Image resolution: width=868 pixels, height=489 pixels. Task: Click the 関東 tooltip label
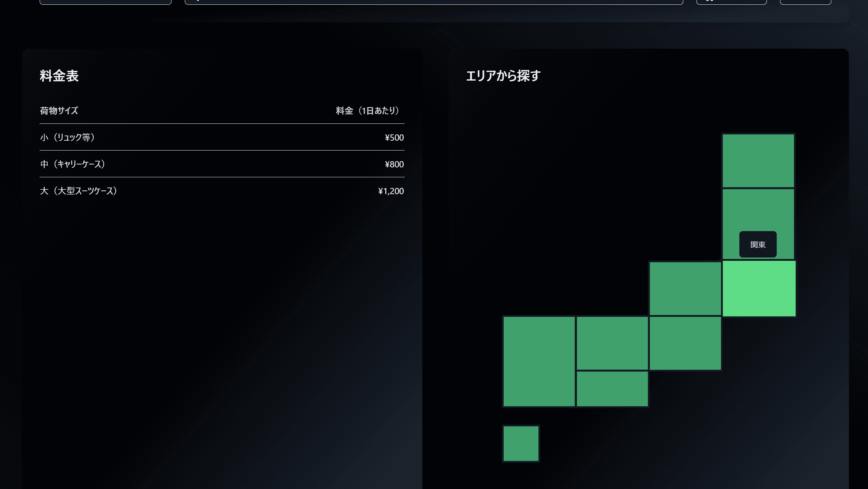point(758,244)
